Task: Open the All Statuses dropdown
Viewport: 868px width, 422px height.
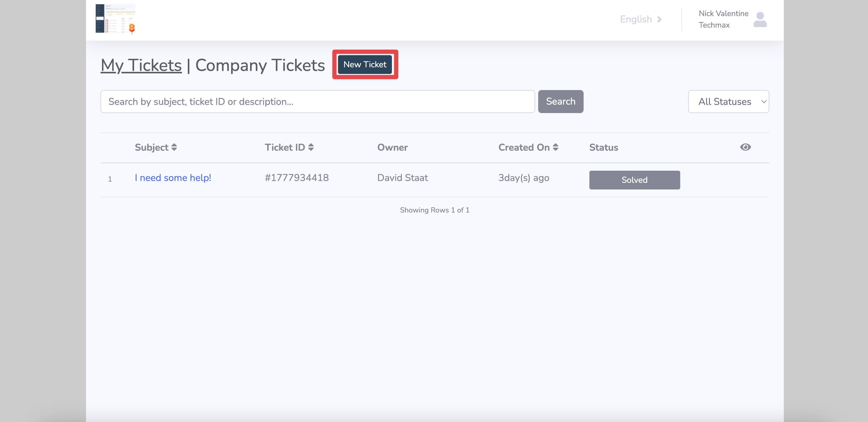Action: 728,102
